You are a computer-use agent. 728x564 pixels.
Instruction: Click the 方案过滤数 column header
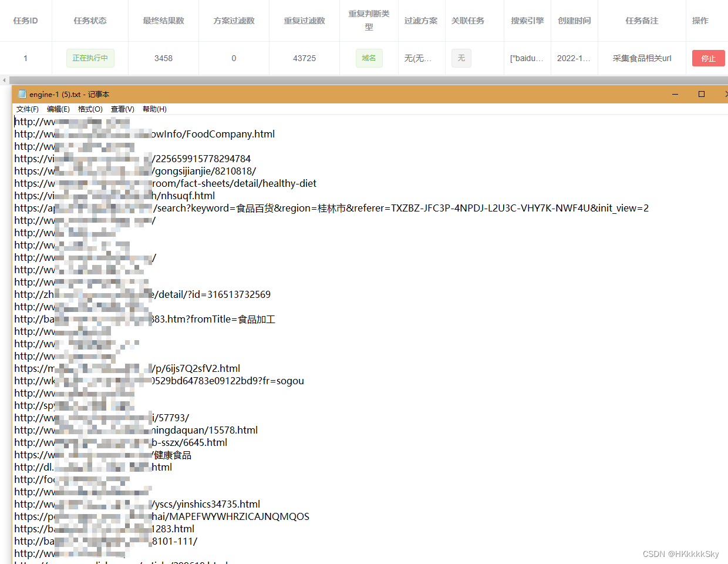pyautogui.click(x=234, y=21)
